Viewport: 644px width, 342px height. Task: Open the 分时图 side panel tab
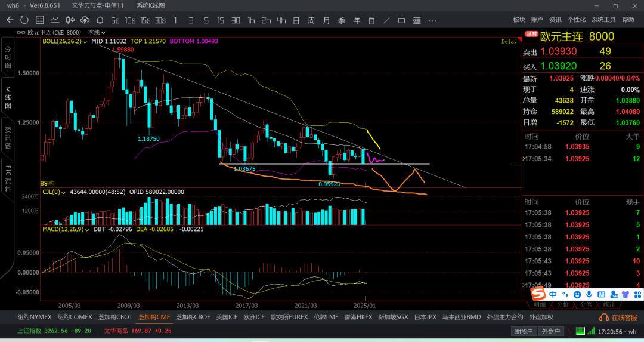pyautogui.click(x=8, y=57)
